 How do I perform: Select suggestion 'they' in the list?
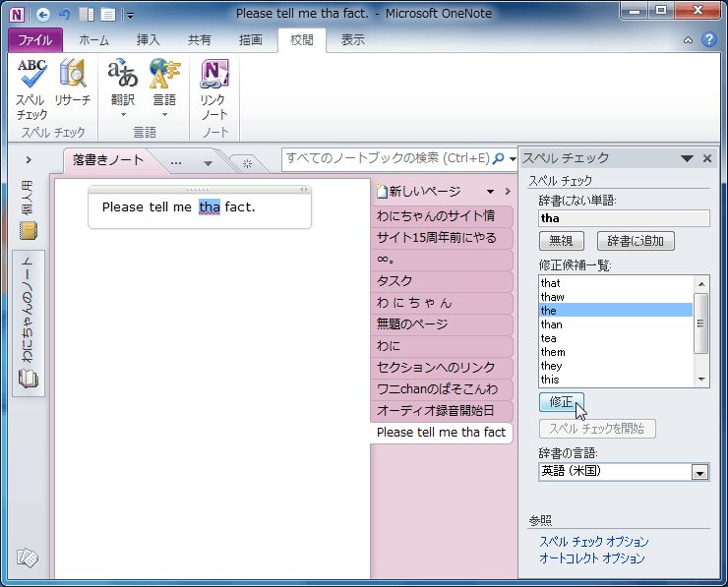point(616,366)
